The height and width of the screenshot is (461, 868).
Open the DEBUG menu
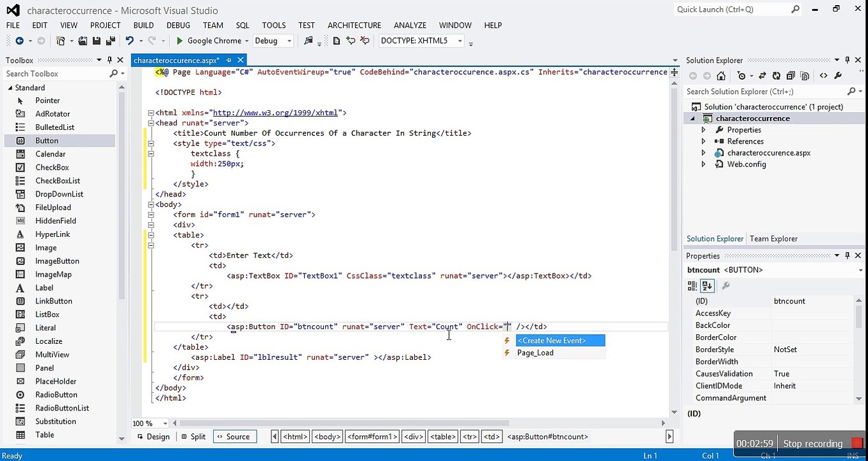point(178,25)
